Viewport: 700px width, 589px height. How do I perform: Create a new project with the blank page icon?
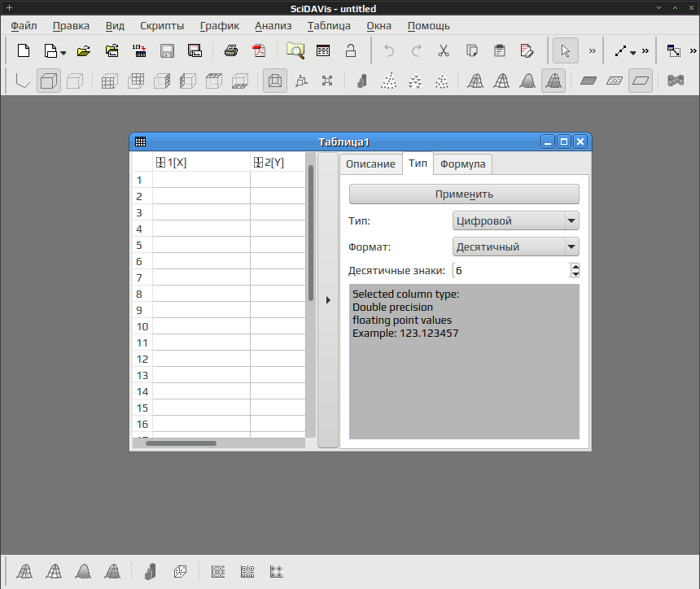[24, 51]
